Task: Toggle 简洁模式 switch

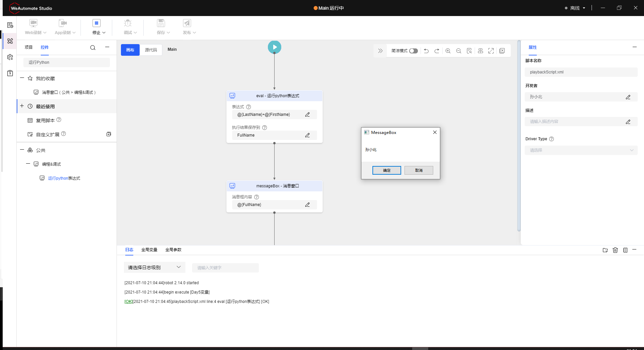Action: (x=414, y=51)
